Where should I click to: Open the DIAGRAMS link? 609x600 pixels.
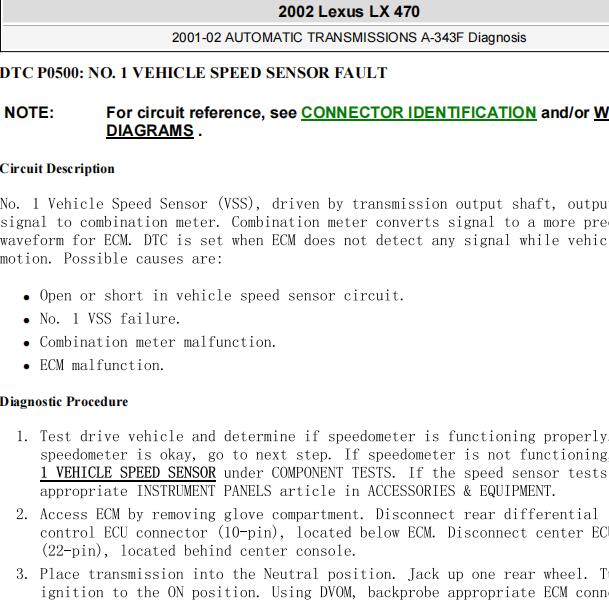(x=150, y=131)
